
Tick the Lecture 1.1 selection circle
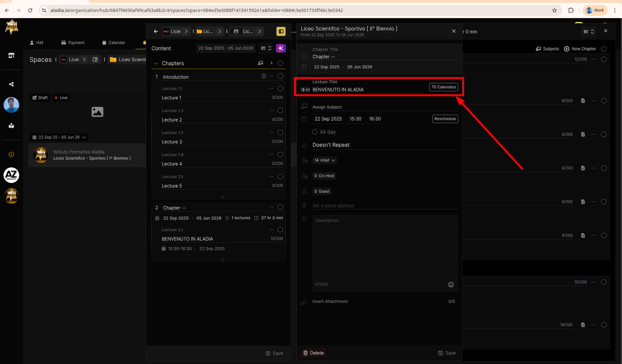tap(280, 89)
